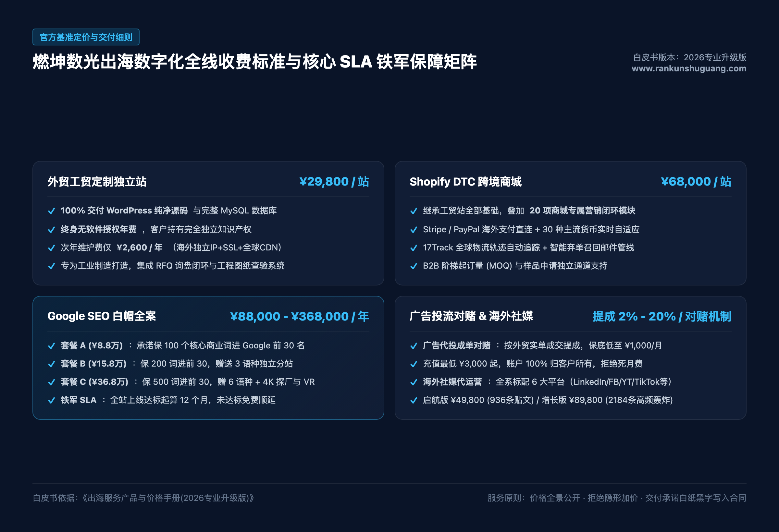Click the checkmark beside Stripe / PayPal 海外支付直连
The image size is (779, 532).
[x=414, y=230]
